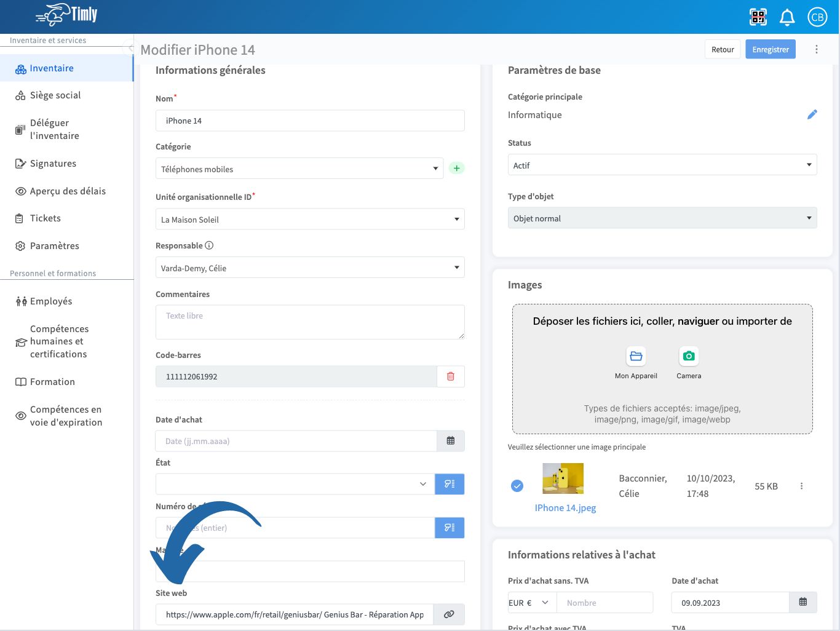Open the QR code scanner icon
The width and height of the screenshot is (840, 631).
(758, 17)
